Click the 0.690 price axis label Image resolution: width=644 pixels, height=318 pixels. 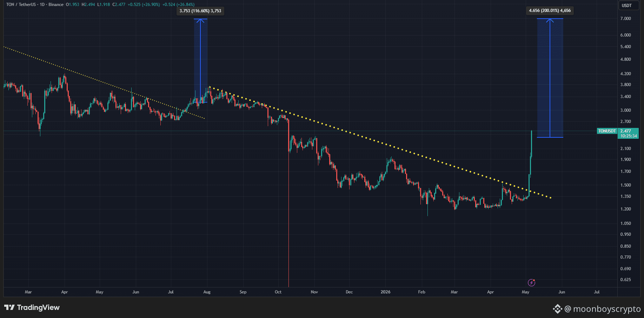click(625, 269)
